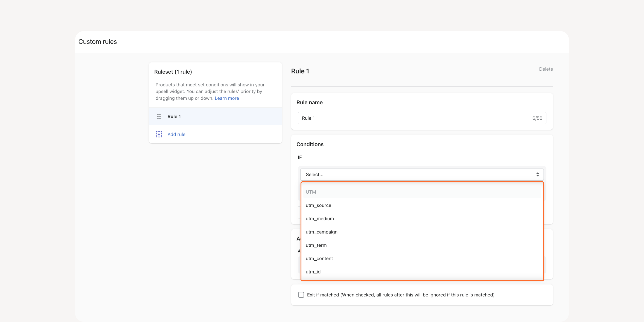
Task: Check the Exit if matched checkbox
Action: 301,295
